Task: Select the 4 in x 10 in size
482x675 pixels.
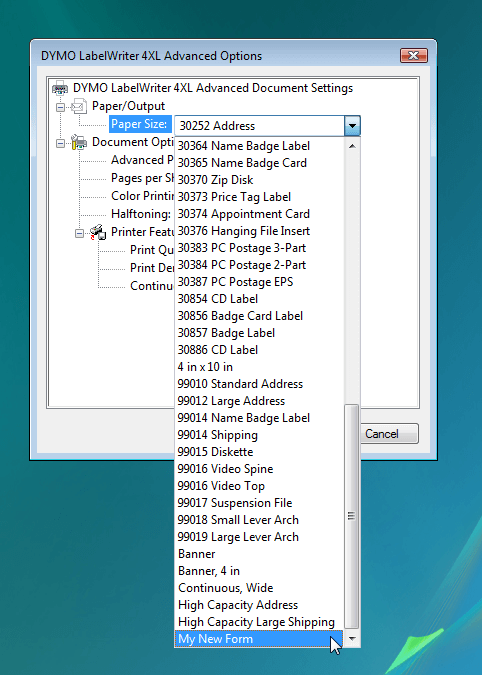Action: coord(259,367)
